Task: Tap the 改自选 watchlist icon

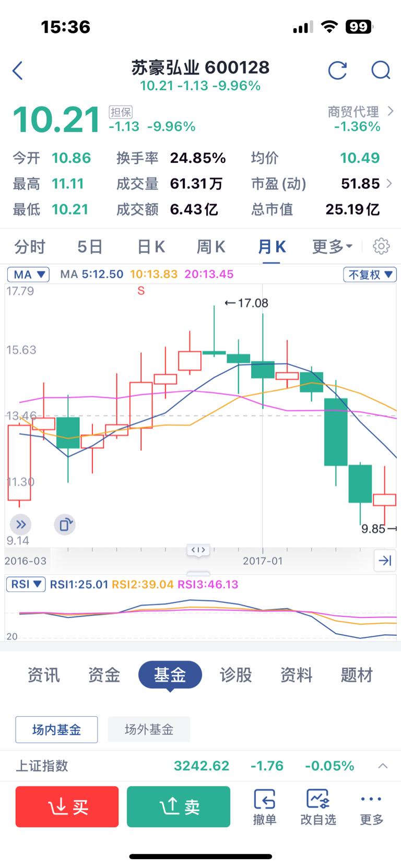Action: coord(318,806)
